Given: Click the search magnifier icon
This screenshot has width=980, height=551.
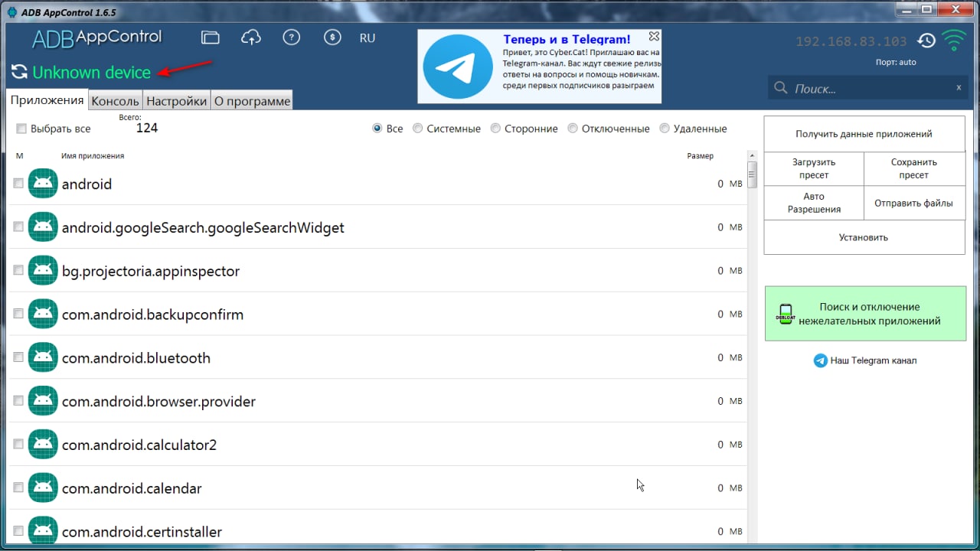Looking at the screenshot, I should pos(781,88).
